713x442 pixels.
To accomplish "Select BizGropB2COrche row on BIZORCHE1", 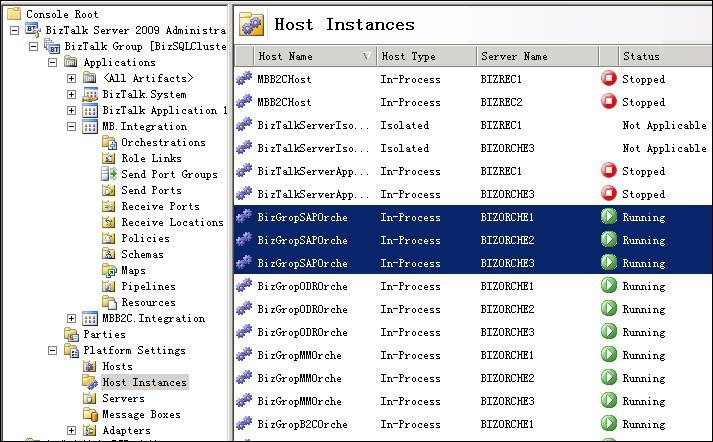I will coord(473,424).
